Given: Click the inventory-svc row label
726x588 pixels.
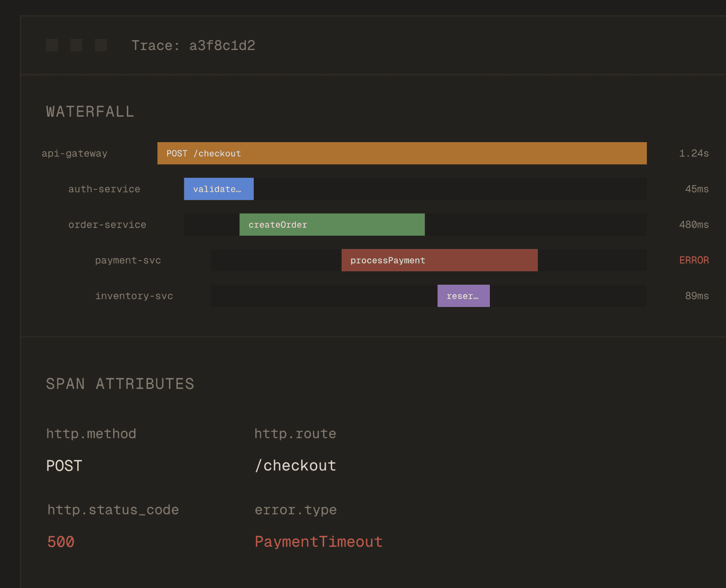Looking at the screenshot, I should coord(134,296).
